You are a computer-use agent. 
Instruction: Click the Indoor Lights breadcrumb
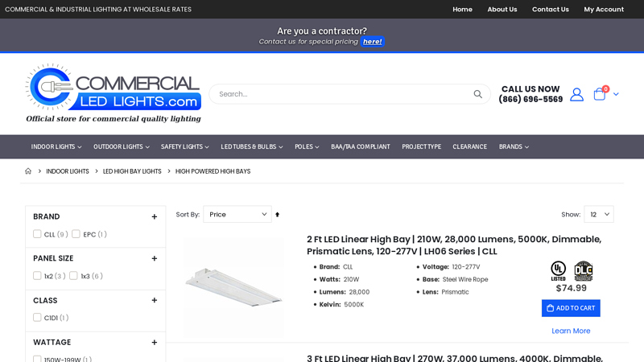68,171
